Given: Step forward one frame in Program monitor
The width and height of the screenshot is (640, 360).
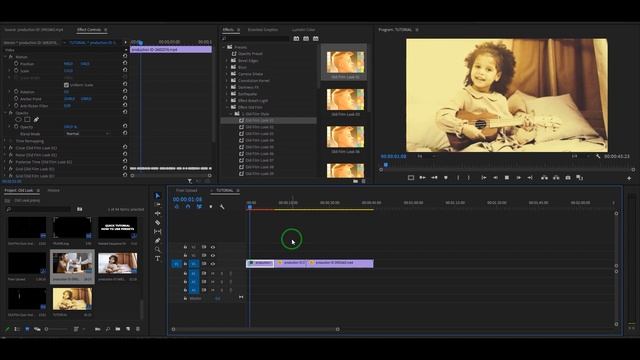Looking at the screenshot, I should [x=518, y=178].
